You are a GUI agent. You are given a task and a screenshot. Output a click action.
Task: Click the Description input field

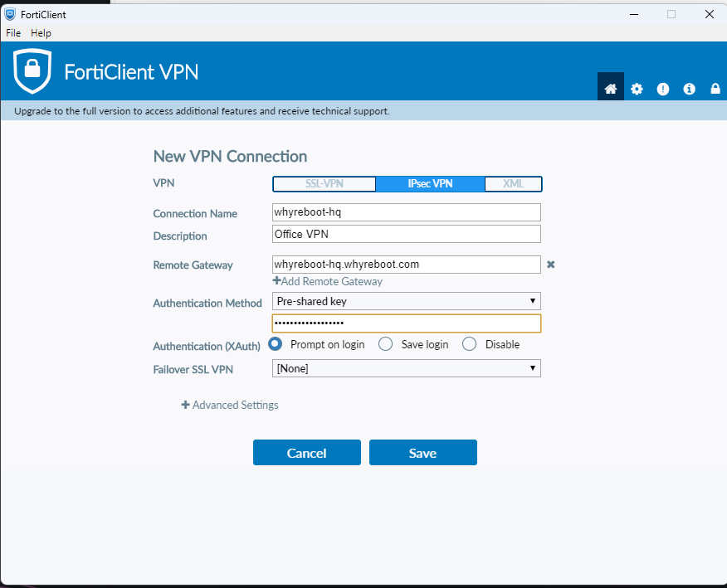[406, 234]
